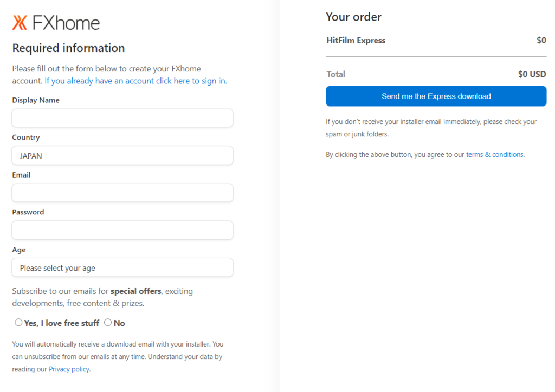This screenshot has width=555, height=392.
Task: Click the Your order heading
Action: coord(353,17)
